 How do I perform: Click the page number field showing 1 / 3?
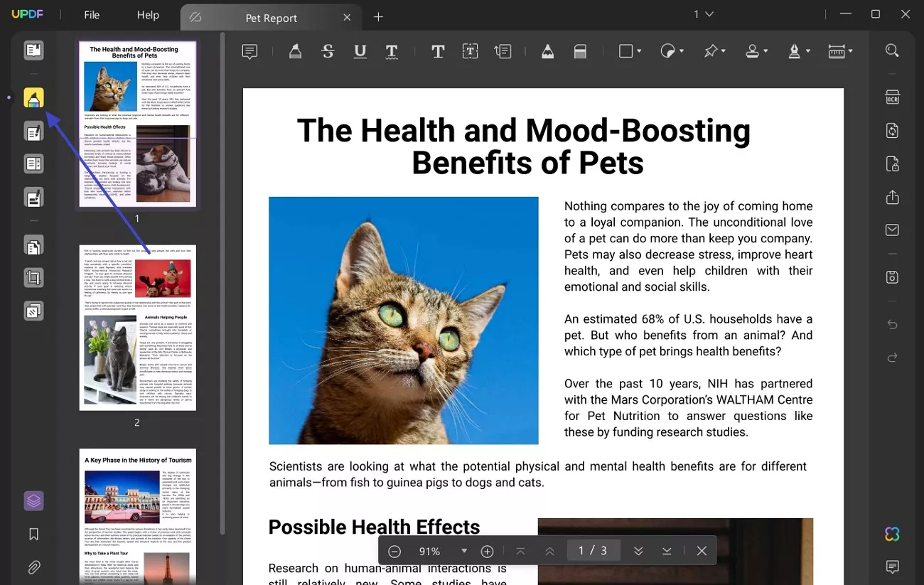tap(593, 551)
